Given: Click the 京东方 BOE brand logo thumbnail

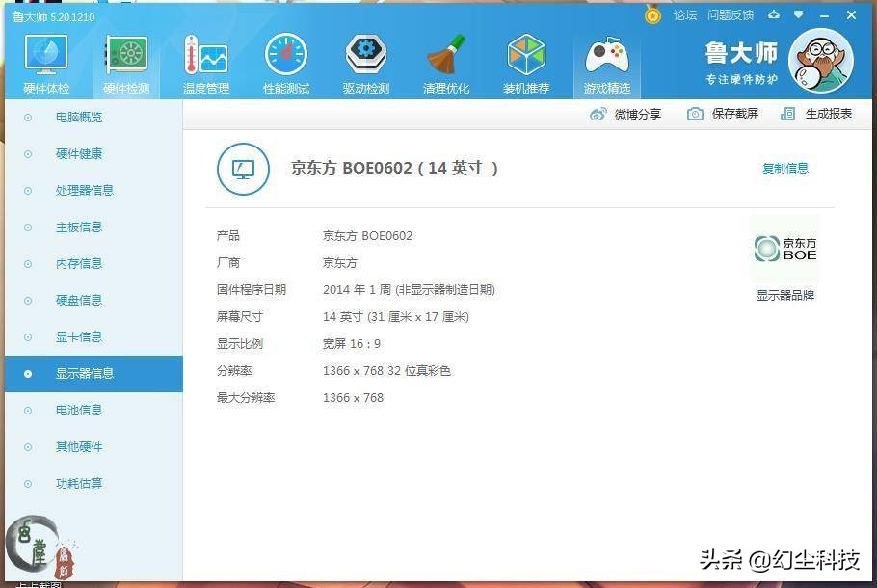Looking at the screenshot, I should (785, 249).
